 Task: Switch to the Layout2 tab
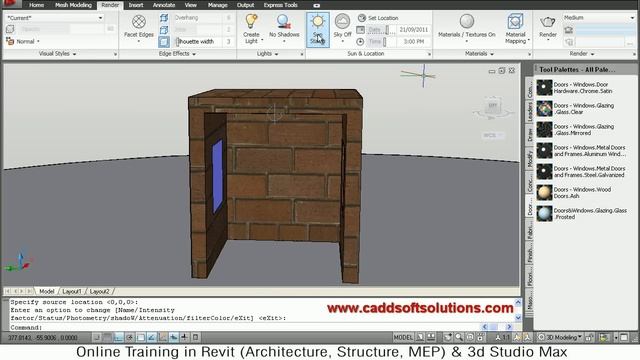click(99, 291)
